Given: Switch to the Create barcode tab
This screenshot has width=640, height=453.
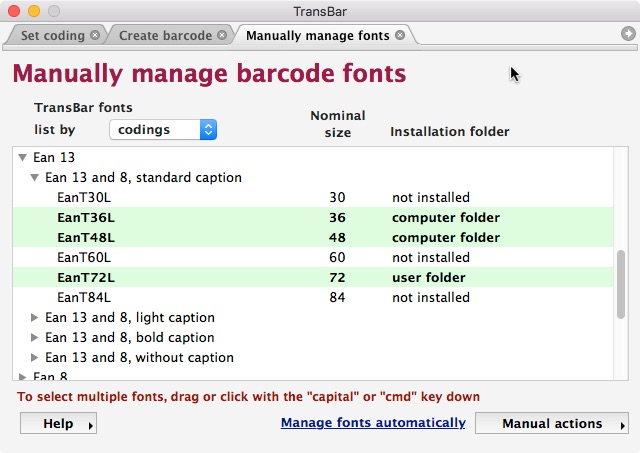Looking at the screenshot, I should pos(165,36).
